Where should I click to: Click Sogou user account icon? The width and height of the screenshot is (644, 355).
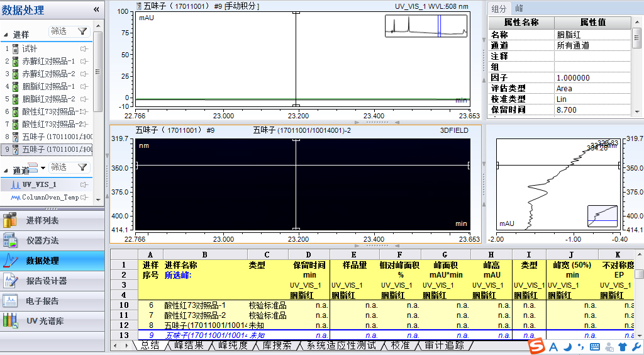point(609,347)
